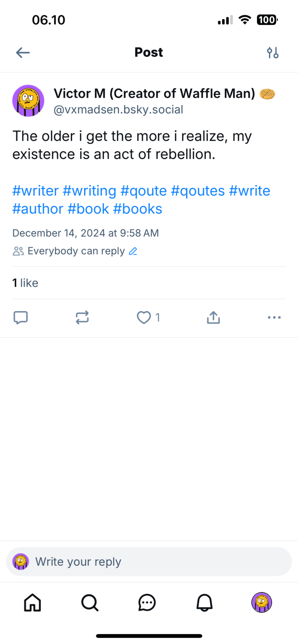Open the #writer hashtag link

click(35, 191)
